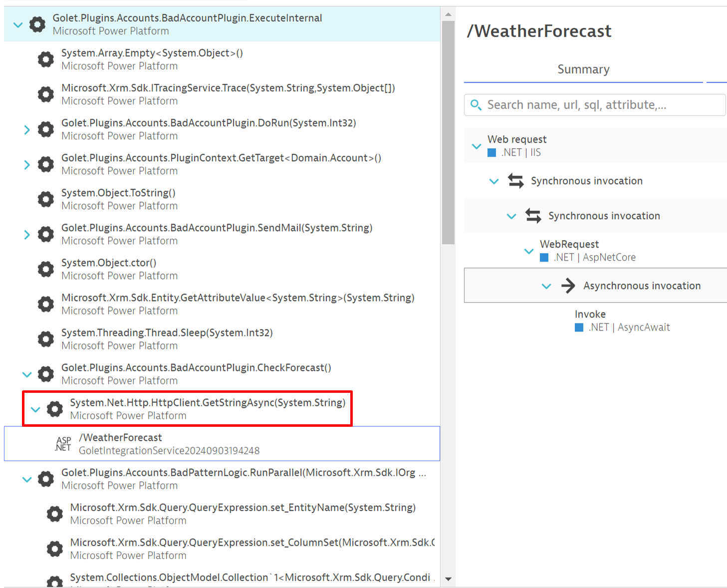Click Asynchronous invocation label
Viewport: 727px width, 588px height.
(x=642, y=286)
